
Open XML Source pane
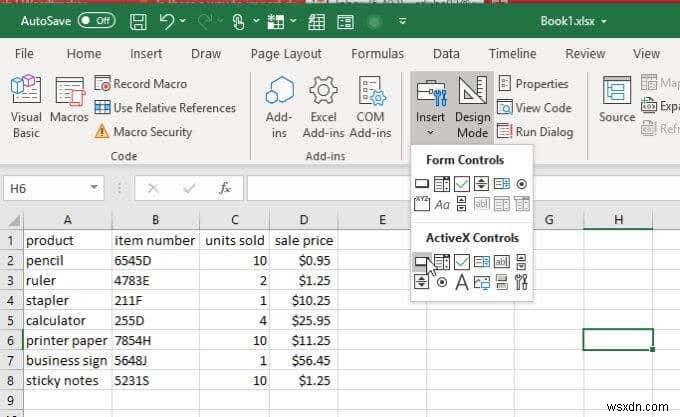[617, 100]
